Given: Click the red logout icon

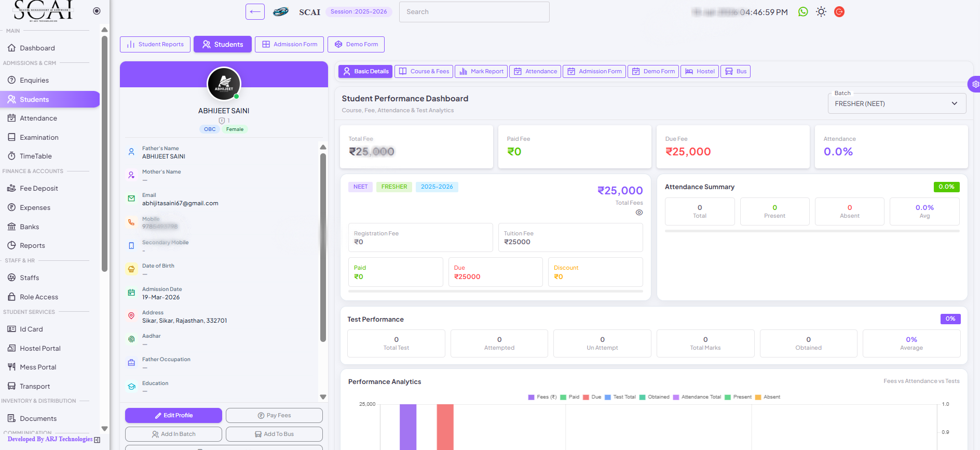Looking at the screenshot, I should [x=839, y=12].
